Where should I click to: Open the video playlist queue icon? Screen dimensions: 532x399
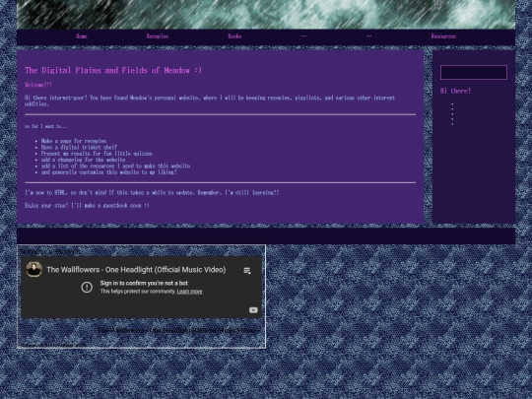(x=247, y=270)
